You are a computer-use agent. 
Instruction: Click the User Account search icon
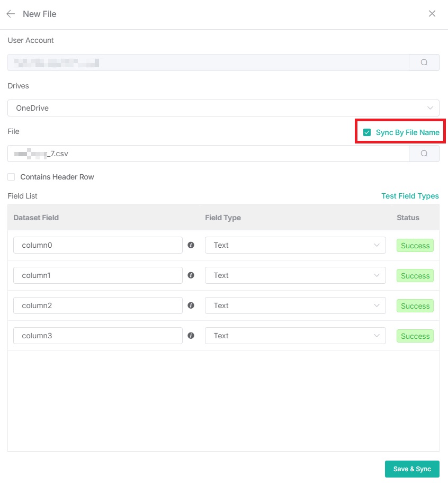click(x=424, y=62)
